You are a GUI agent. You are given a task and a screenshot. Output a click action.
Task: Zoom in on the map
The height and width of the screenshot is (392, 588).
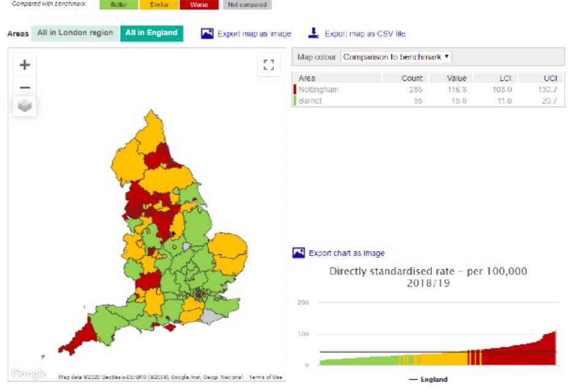click(x=25, y=65)
